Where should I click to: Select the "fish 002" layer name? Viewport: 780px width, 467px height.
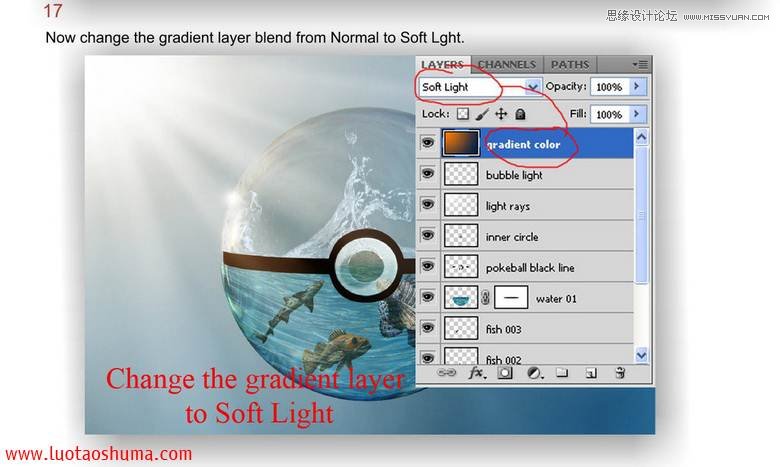point(503,360)
